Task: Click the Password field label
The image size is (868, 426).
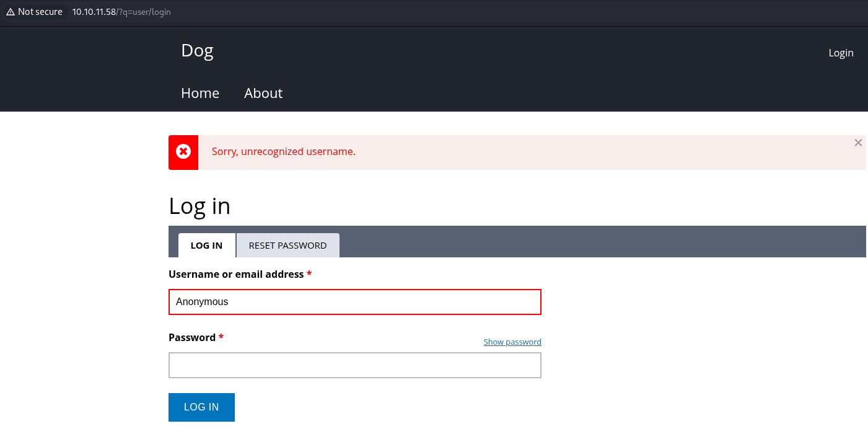Action: (192, 337)
